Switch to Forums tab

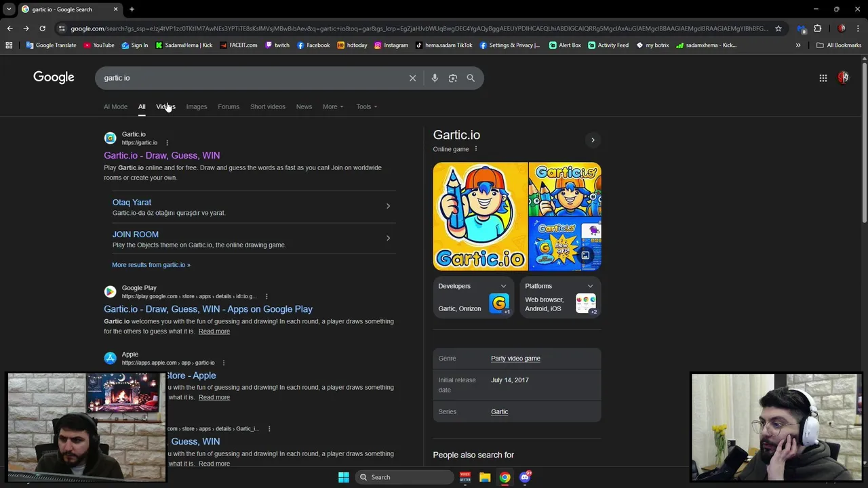(229, 106)
